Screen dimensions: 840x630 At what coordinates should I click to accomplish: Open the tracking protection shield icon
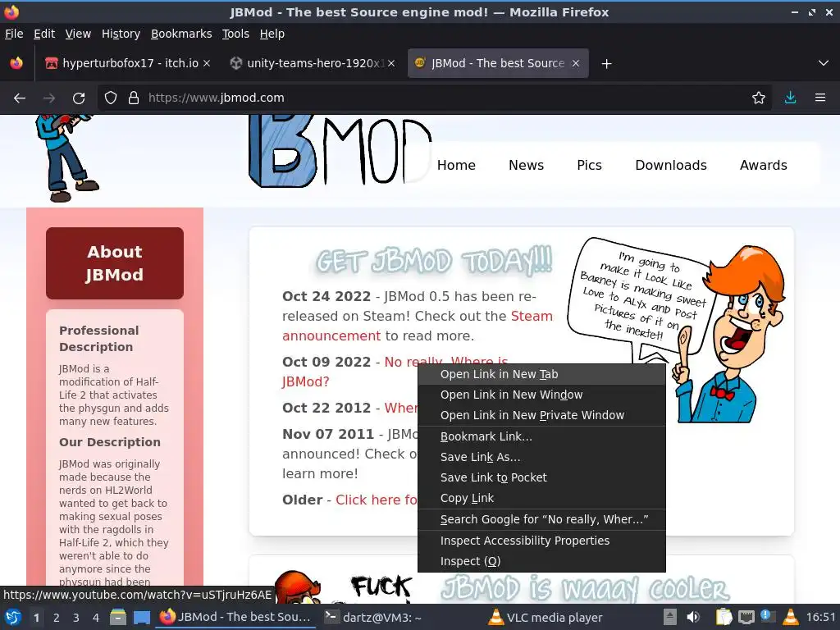pyautogui.click(x=111, y=98)
